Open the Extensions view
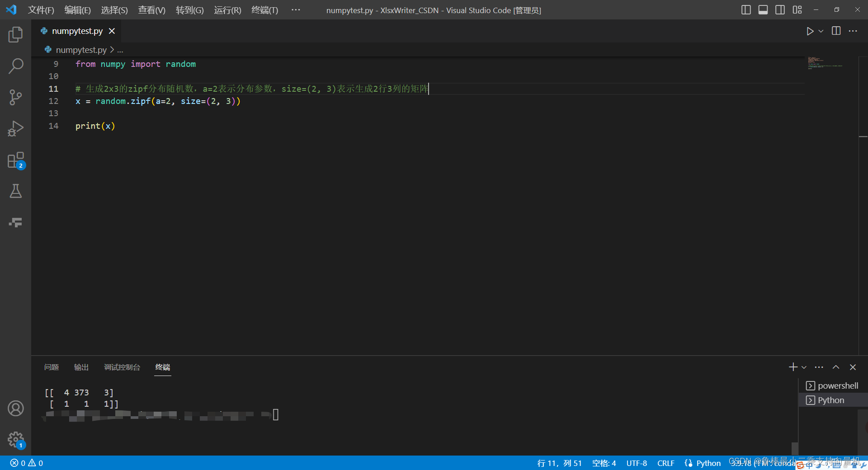The image size is (868, 470). (x=15, y=160)
